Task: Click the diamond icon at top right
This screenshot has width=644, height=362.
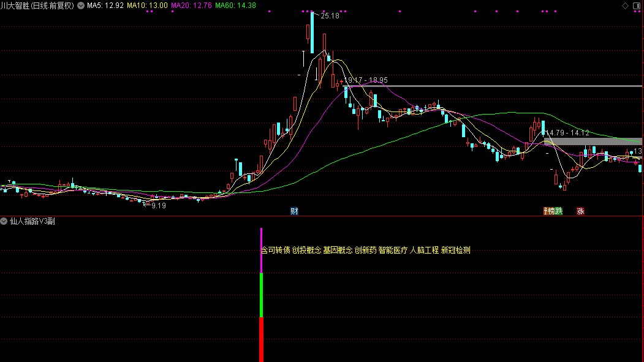Action: click(x=625, y=6)
